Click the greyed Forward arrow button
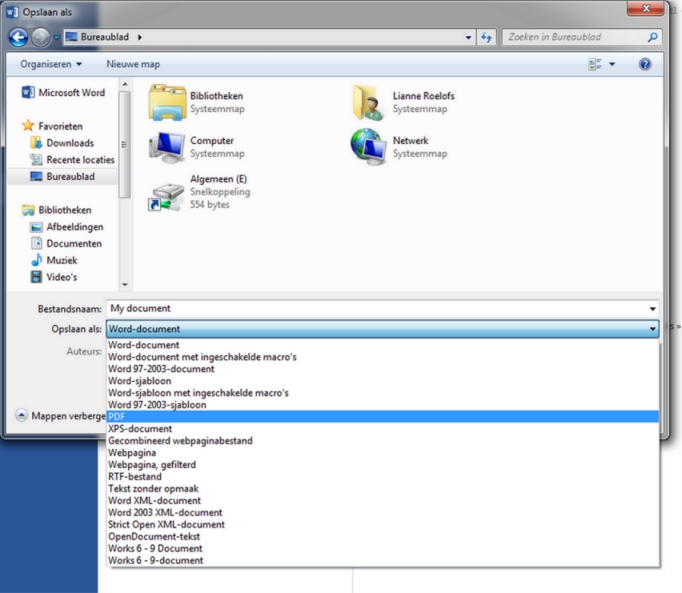Image resolution: width=682 pixels, height=593 pixels. pyautogui.click(x=41, y=37)
